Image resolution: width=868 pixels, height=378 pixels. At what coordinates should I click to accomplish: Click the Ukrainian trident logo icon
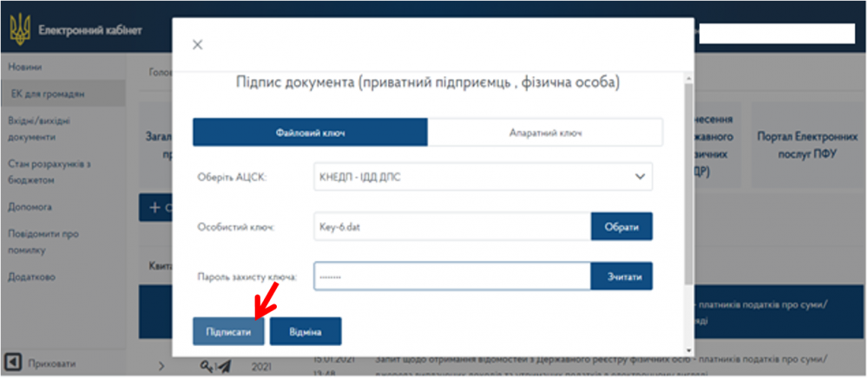[x=20, y=29]
